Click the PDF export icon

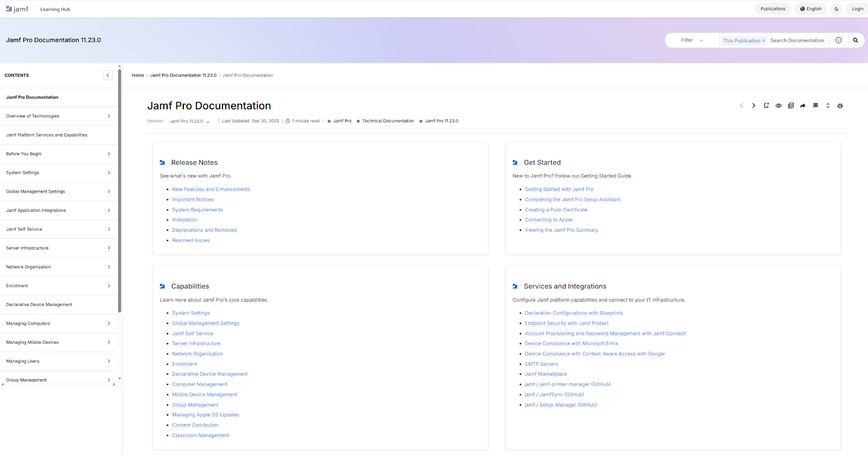[x=790, y=106]
